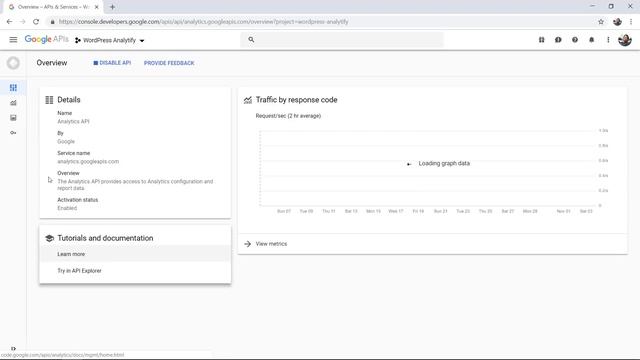Click the API product logo circle
Viewport: 640px width, 360px height.
coord(13,63)
